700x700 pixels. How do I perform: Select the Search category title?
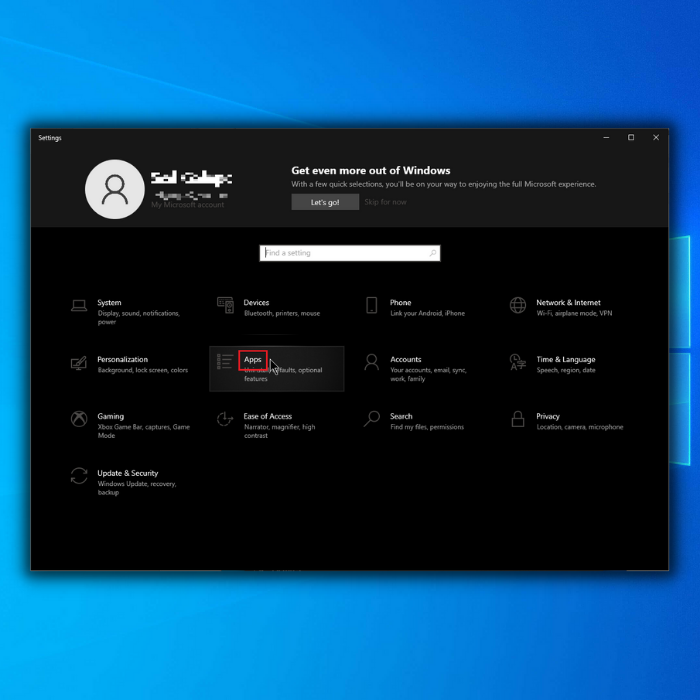(401, 416)
